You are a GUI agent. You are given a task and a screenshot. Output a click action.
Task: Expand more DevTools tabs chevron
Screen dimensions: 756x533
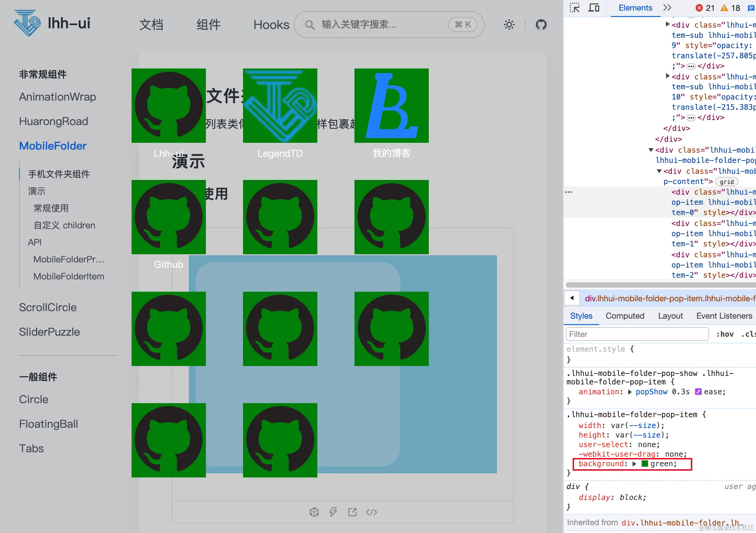tap(667, 8)
